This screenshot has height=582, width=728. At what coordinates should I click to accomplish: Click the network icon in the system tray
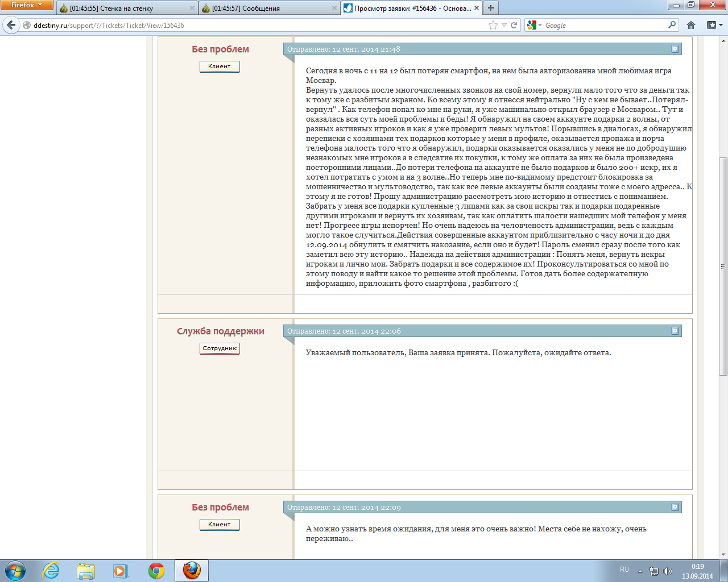pos(654,571)
